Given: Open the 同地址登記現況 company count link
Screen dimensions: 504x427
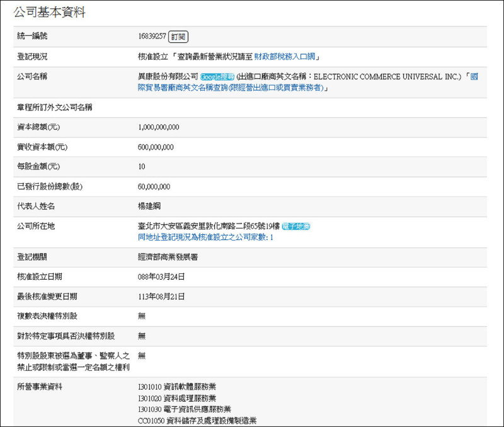Looking at the screenshot, I should pyautogui.click(x=205, y=237).
